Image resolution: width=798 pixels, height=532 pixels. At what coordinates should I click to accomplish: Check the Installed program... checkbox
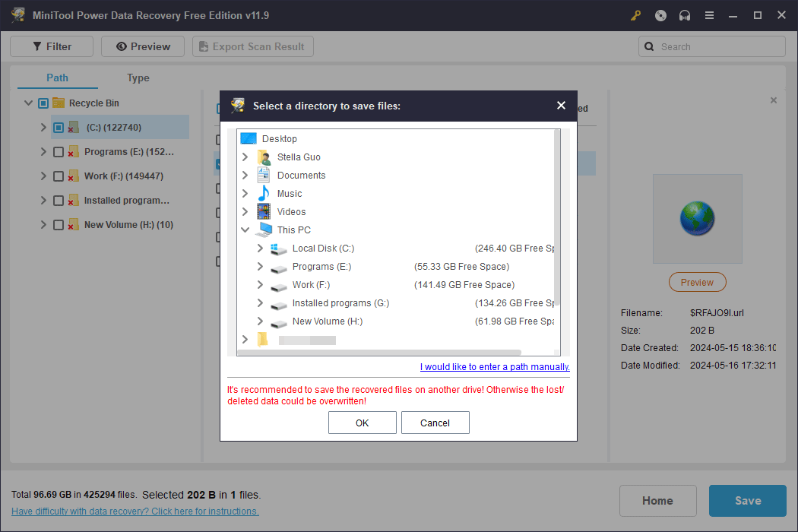click(x=59, y=201)
